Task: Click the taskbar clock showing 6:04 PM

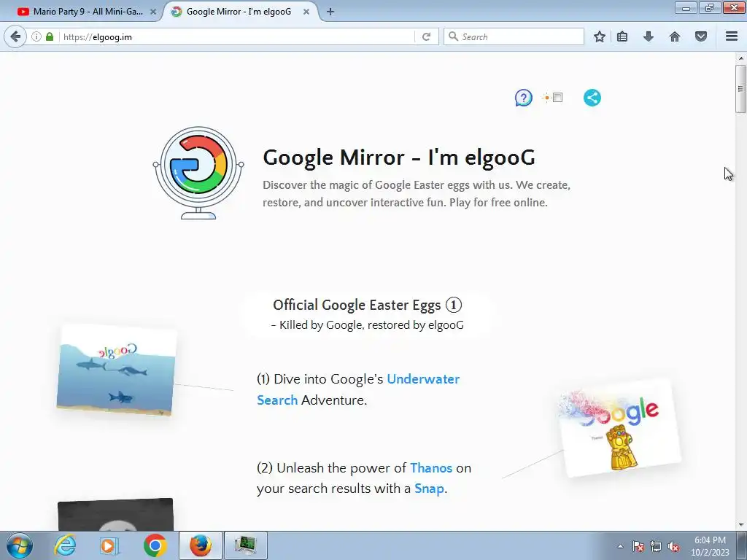Action: [x=710, y=546]
